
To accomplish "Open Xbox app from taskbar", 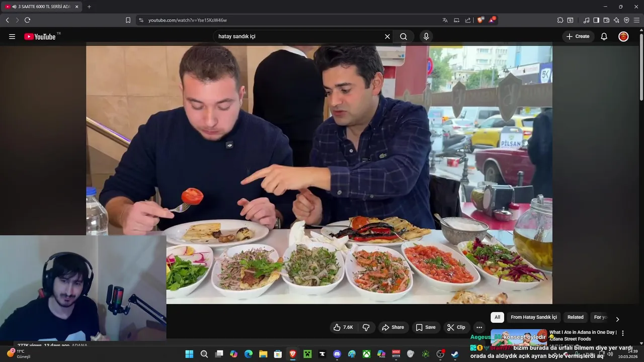I will click(x=367, y=354).
